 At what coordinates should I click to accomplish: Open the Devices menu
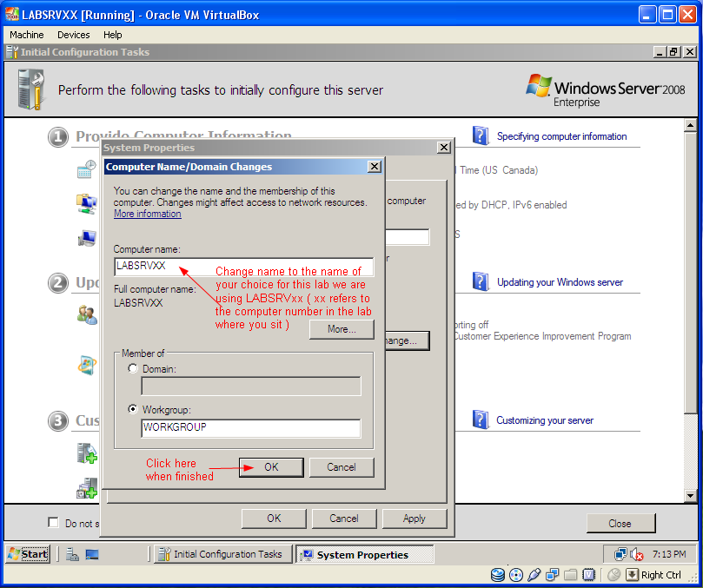pyautogui.click(x=74, y=35)
